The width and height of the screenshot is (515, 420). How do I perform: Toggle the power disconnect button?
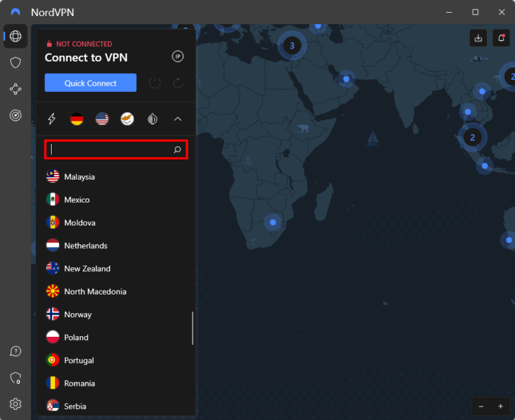click(x=155, y=83)
